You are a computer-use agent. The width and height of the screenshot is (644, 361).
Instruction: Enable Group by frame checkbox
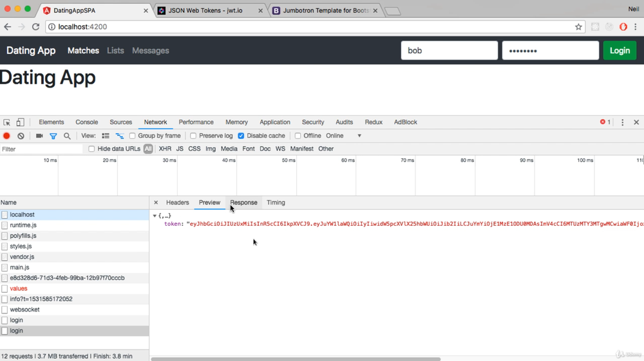coord(132,136)
